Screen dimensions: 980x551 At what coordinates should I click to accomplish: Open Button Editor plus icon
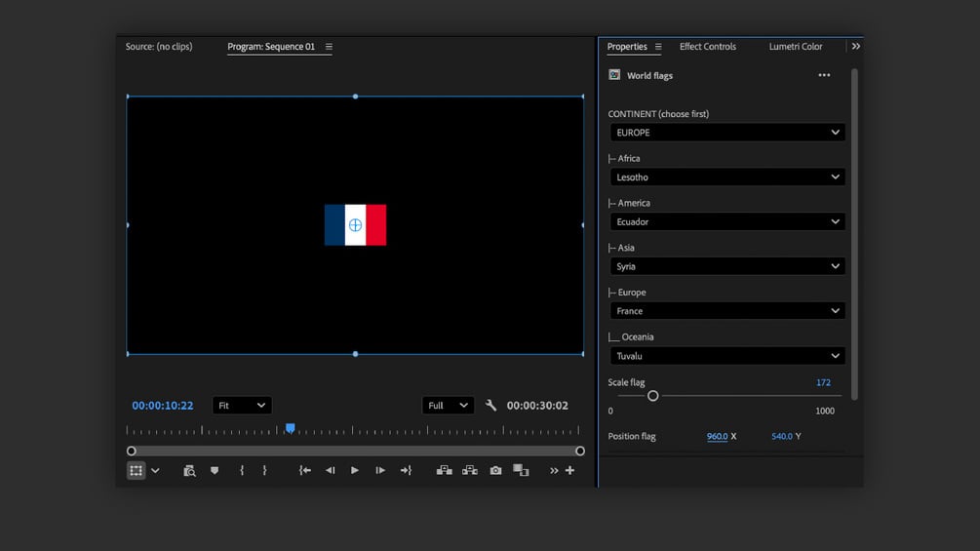pyautogui.click(x=570, y=470)
